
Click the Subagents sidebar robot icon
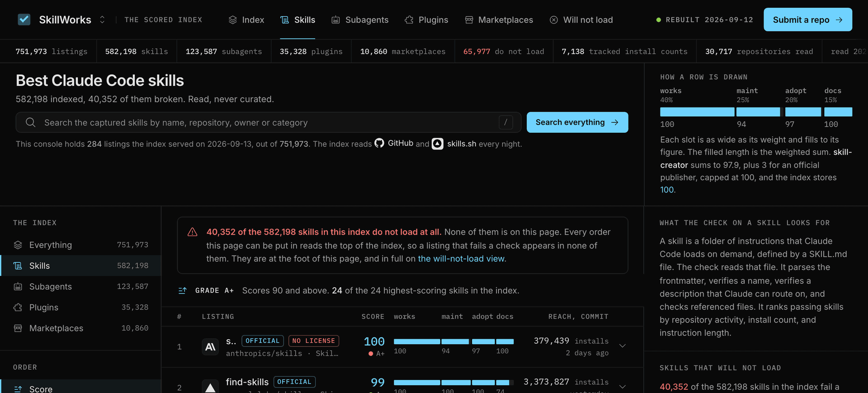pos(18,286)
